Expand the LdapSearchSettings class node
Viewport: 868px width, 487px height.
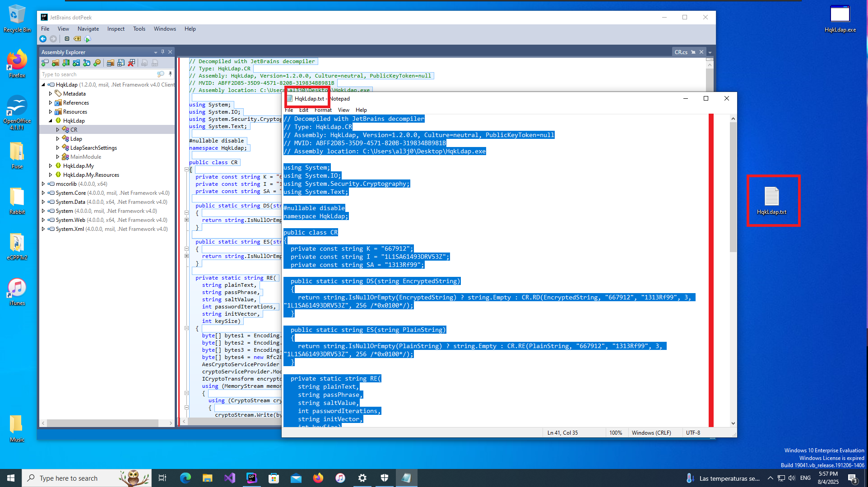click(58, 148)
